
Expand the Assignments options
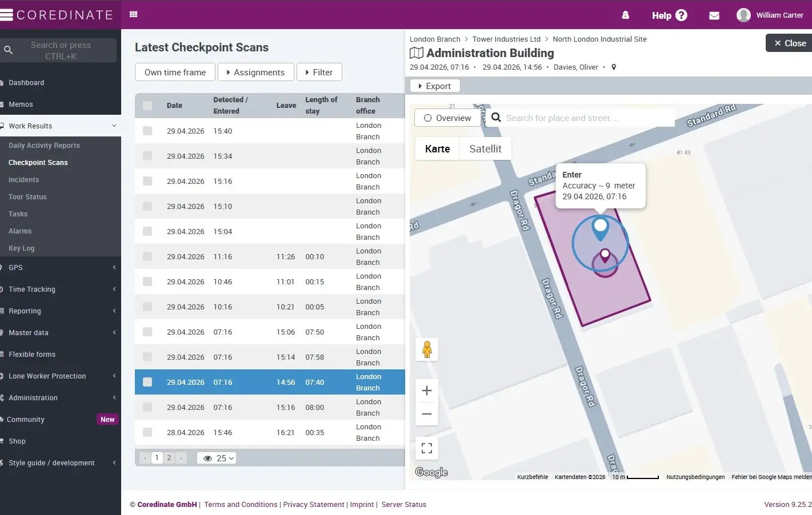click(x=256, y=73)
